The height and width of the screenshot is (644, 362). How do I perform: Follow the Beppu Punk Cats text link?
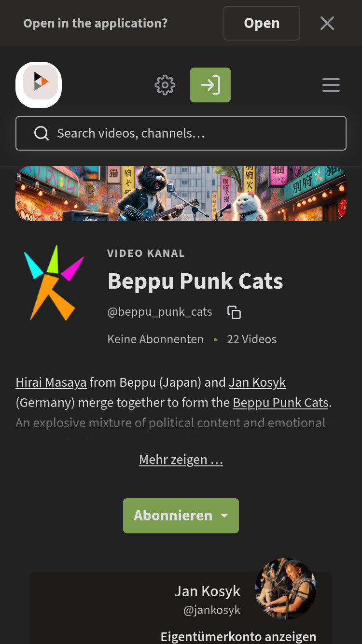pyautogui.click(x=281, y=403)
